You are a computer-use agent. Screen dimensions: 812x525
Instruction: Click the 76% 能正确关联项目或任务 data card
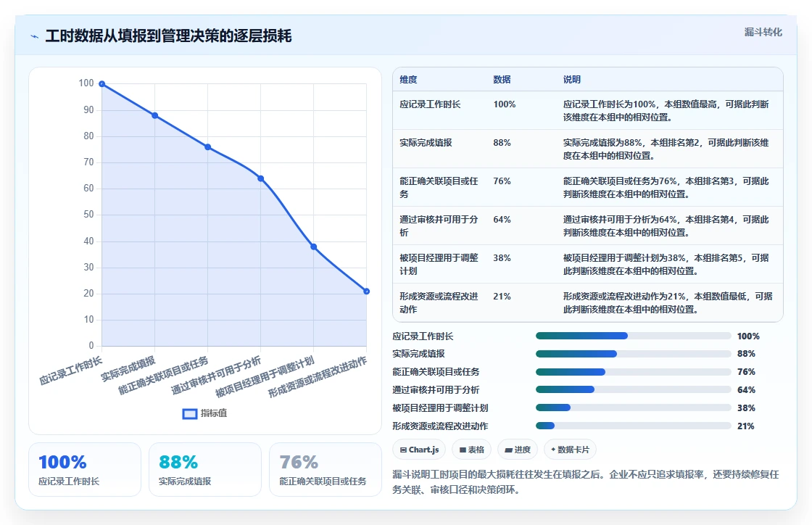tap(326, 470)
